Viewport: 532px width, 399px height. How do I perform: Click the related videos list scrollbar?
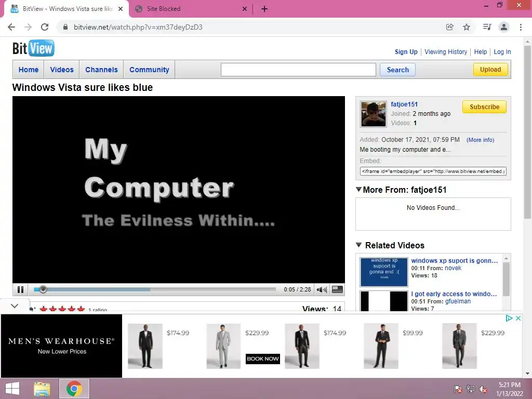coord(506,279)
